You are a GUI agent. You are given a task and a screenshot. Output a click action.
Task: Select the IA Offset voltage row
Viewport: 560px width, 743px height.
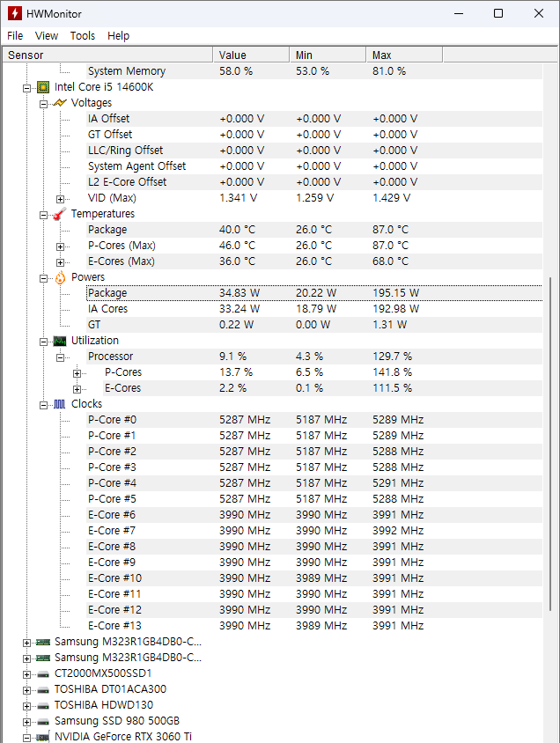pos(314,119)
